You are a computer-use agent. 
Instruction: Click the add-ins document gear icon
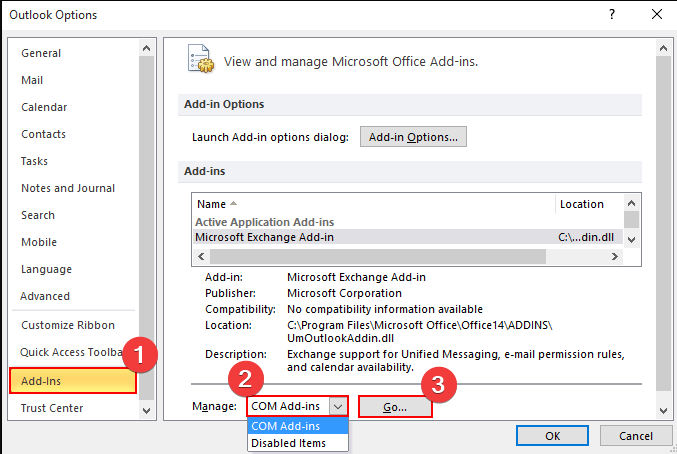(200, 59)
